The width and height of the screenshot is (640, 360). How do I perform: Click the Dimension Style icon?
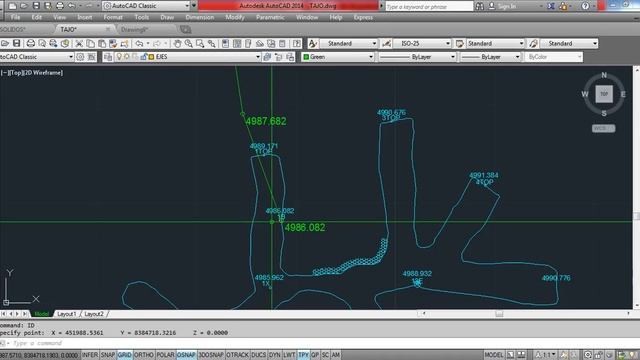[386, 43]
